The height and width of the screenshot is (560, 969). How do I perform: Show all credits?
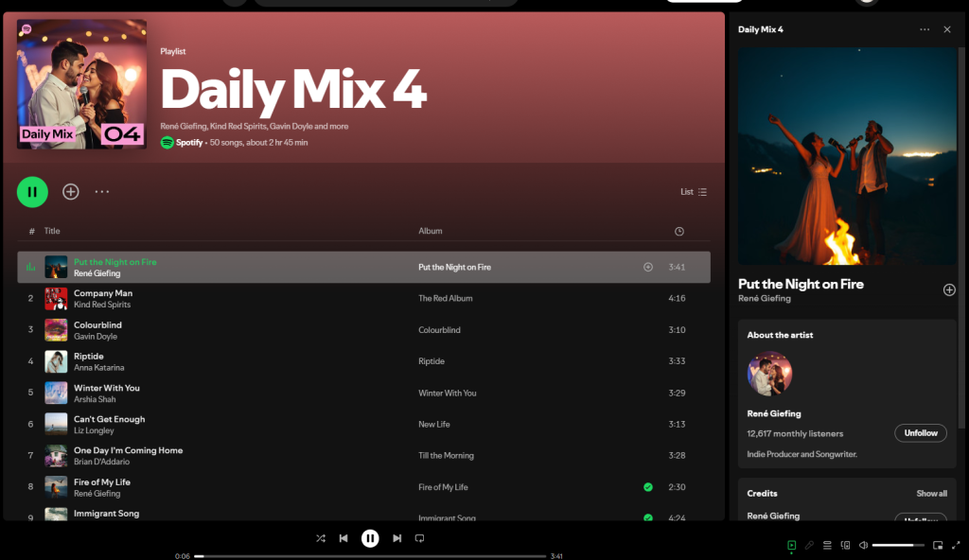pos(931,493)
